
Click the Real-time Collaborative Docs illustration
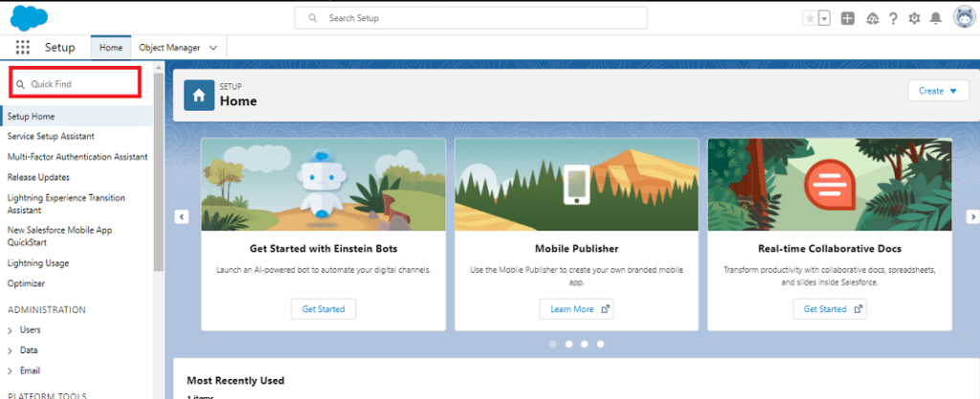tap(830, 185)
